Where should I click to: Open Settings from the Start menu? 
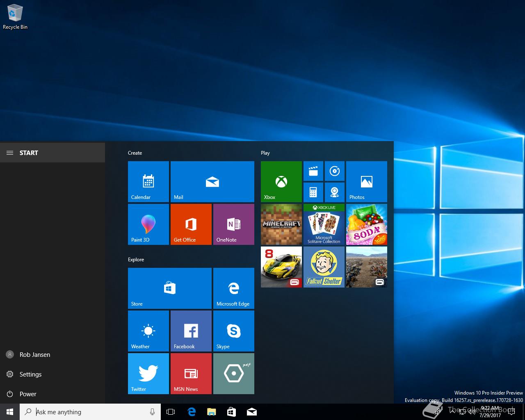[52, 374]
